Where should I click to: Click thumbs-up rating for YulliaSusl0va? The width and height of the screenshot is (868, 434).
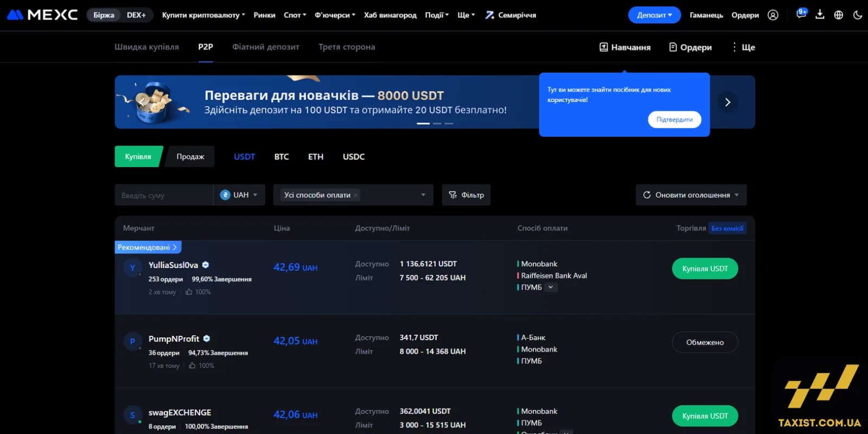click(x=189, y=292)
